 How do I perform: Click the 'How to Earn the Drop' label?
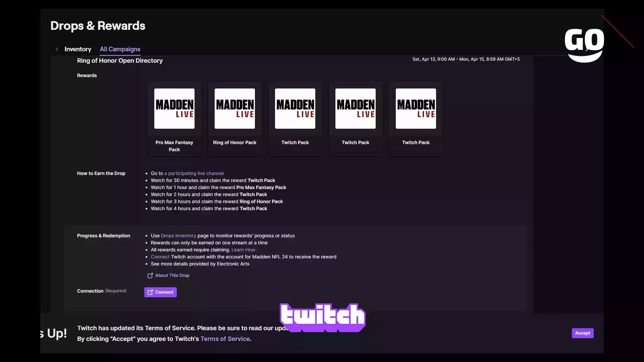pyautogui.click(x=101, y=173)
